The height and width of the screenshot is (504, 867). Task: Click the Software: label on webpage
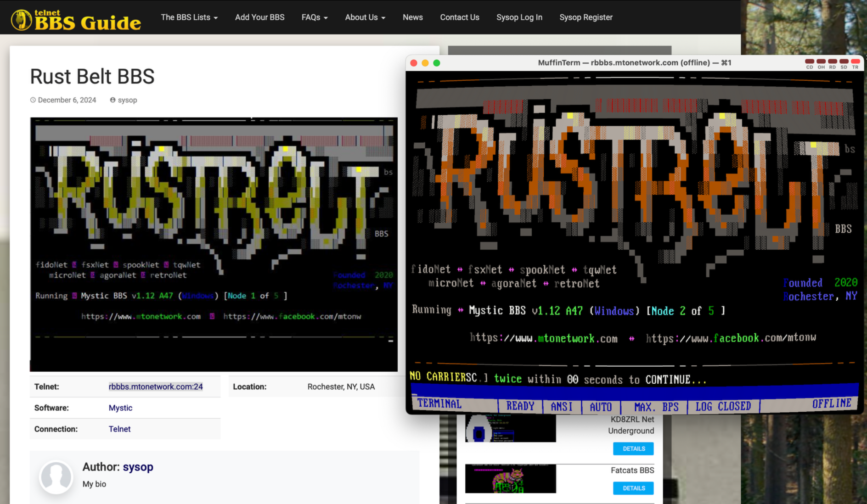[51, 408]
